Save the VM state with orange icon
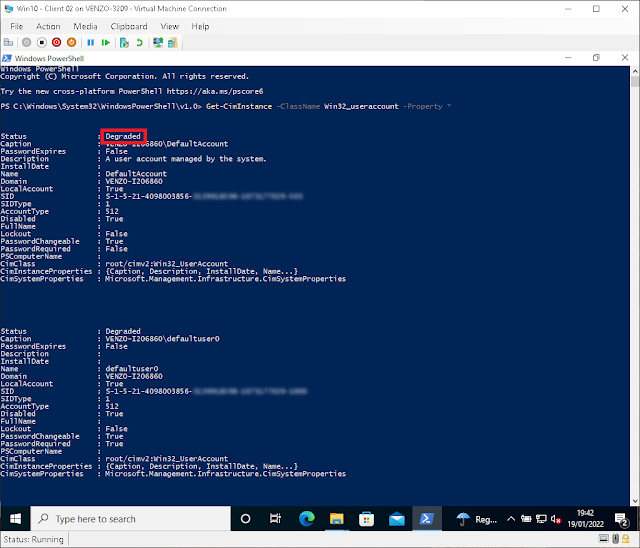Screen dimensions: 640x548 pos(71,42)
